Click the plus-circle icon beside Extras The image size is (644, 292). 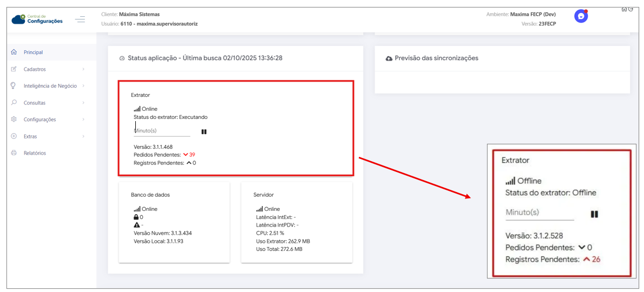pos(14,136)
